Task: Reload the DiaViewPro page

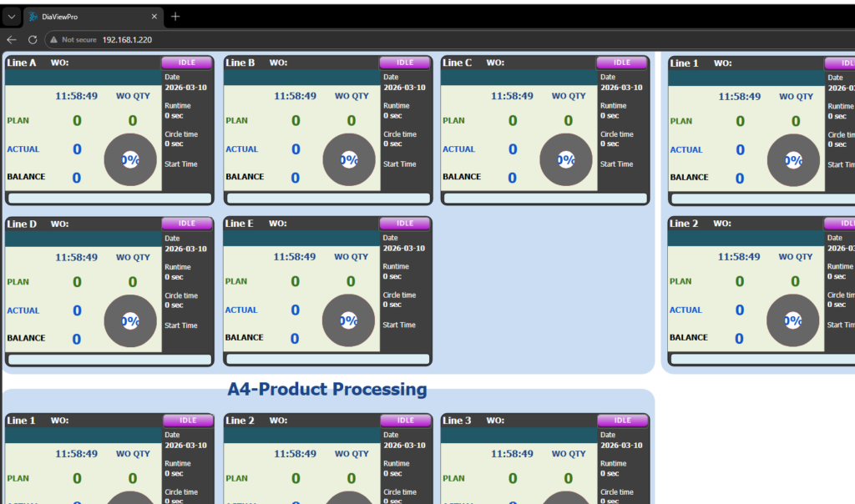Action: coord(33,39)
